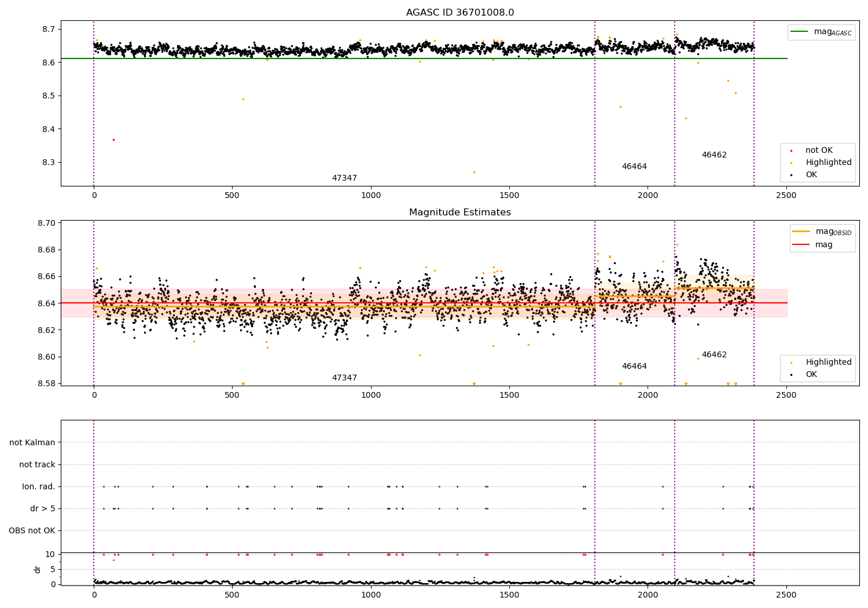The image size is (868, 608).
Task: Select the red 'not OK' legend marker
Action: (791, 151)
